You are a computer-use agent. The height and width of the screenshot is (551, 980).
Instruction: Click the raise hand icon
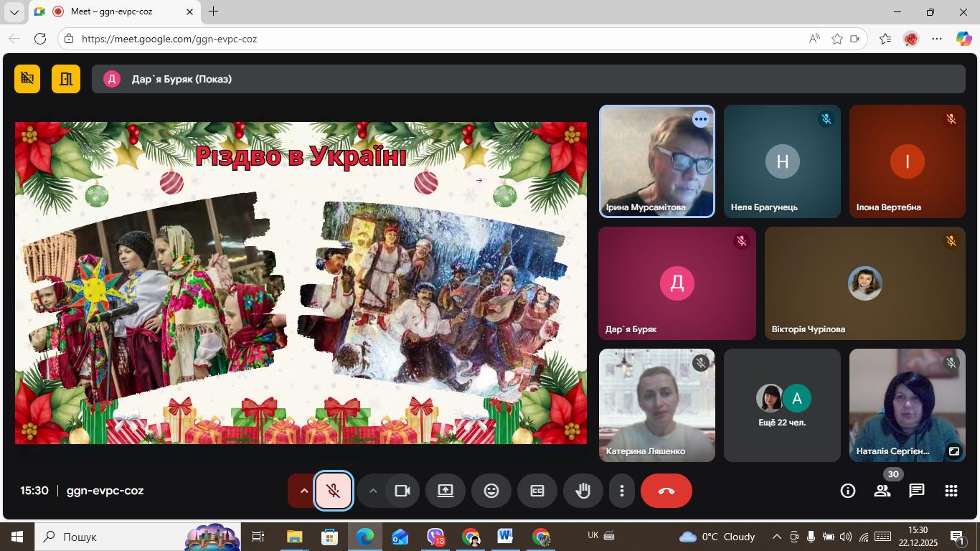point(583,491)
